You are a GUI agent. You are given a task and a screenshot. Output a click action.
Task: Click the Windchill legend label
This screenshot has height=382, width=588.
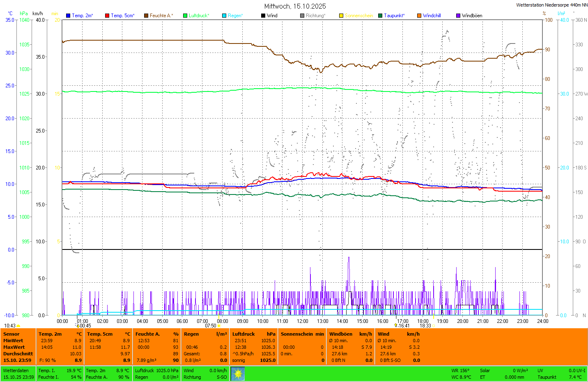click(x=432, y=16)
